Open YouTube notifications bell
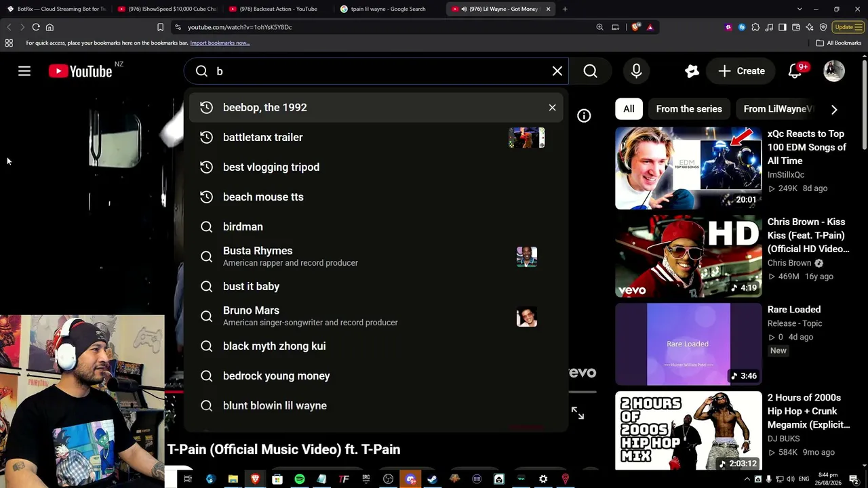Screen dimensions: 868x488 (x=795, y=71)
